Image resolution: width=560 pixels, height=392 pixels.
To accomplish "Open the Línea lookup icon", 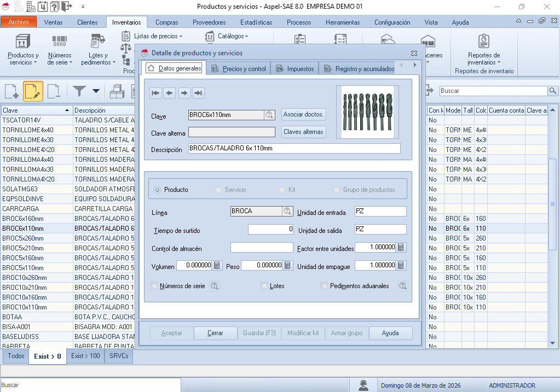I will coord(287,212).
